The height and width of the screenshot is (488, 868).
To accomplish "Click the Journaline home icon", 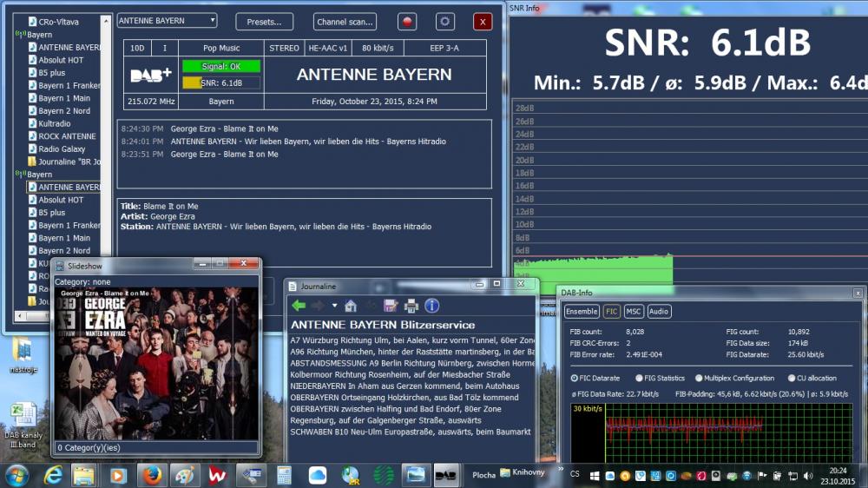I will (x=351, y=305).
